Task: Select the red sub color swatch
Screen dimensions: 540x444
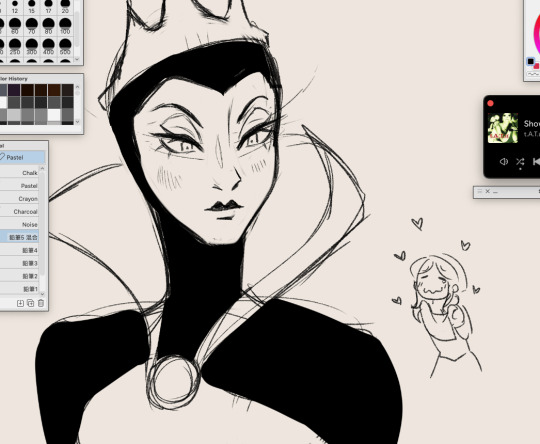Action: 537,66
